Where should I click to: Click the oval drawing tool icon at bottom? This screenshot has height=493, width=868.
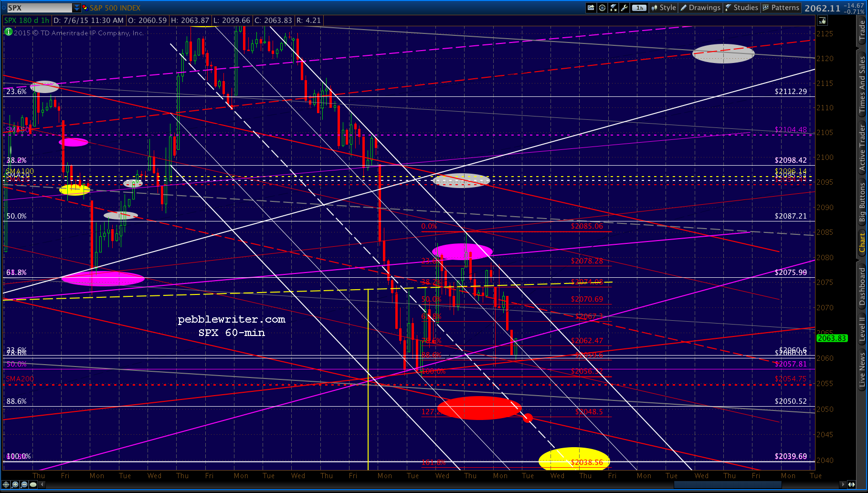tap(33, 484)
